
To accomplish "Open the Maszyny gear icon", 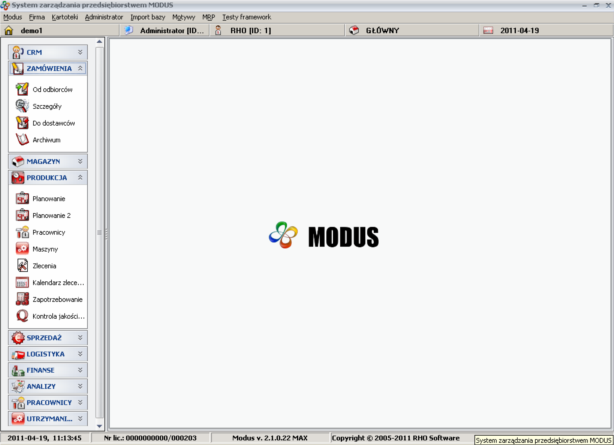I will [x=22, y=249].
